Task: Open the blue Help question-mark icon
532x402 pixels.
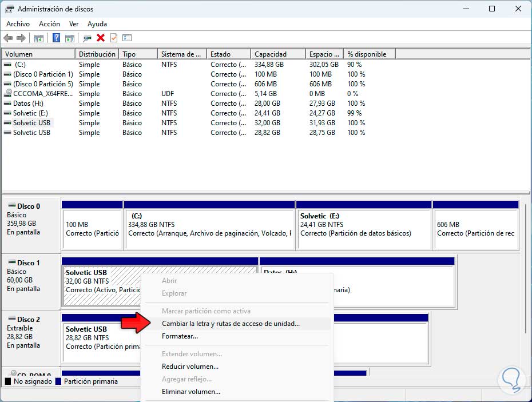Action: [56, 38]
